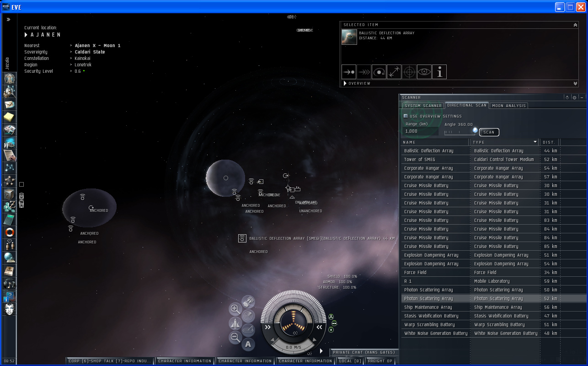Open the radar scanner HUD button

pyautogui.click(x=248, y=315)
